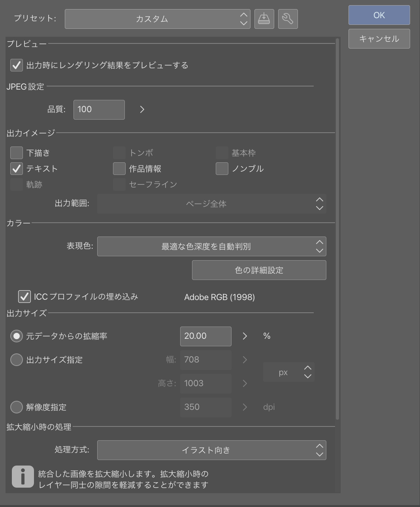Open the 表現色 color depth dropdown
Image resolution: width=420 pixels, height=507 pixels.
pos(212,246)
